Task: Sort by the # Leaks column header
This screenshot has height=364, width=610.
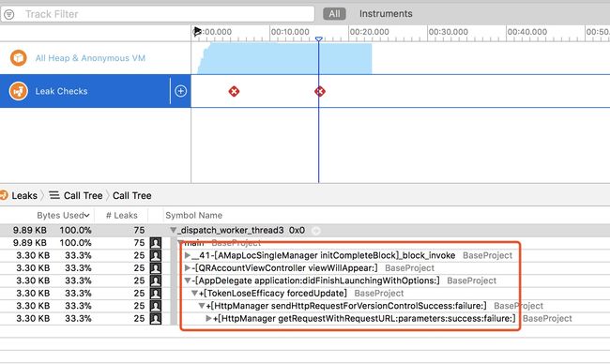Action: pyautogui.click(x=122, y=215)
